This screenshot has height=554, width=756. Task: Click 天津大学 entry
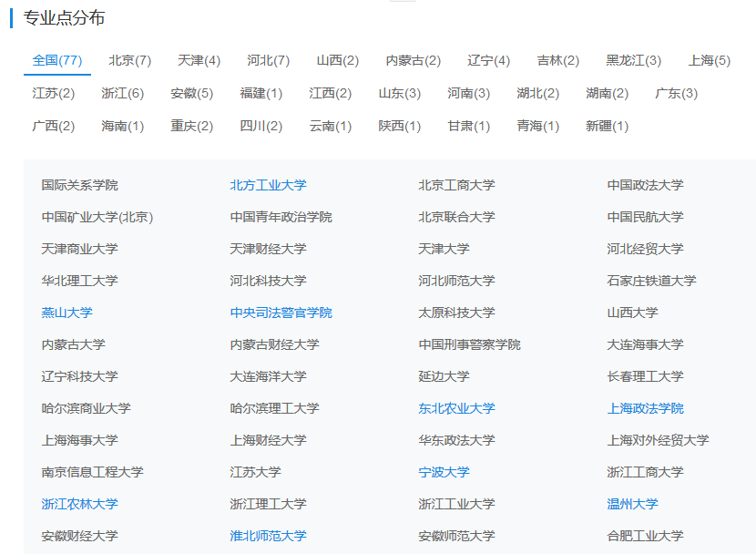(444, 249)
